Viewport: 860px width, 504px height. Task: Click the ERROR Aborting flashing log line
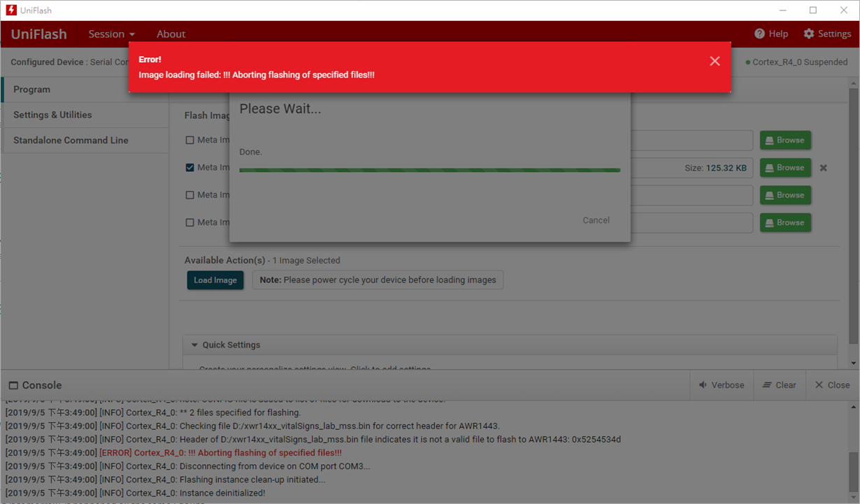tap(173, 453)
